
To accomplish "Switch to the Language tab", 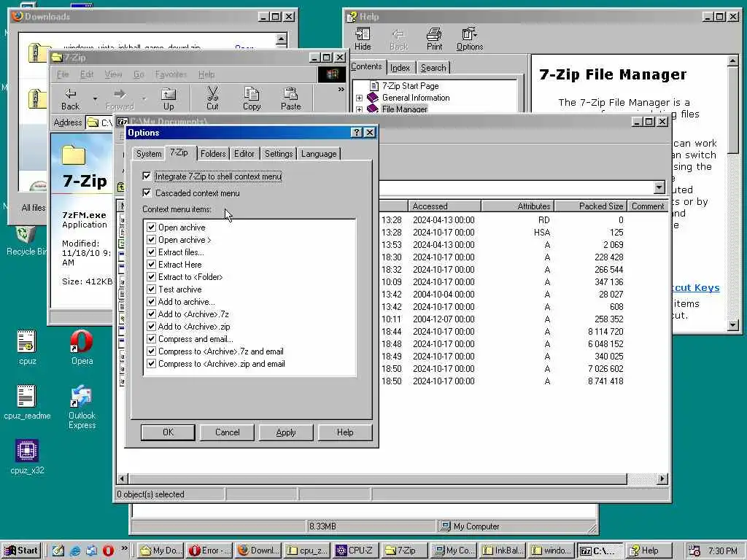I will point(319,154).
